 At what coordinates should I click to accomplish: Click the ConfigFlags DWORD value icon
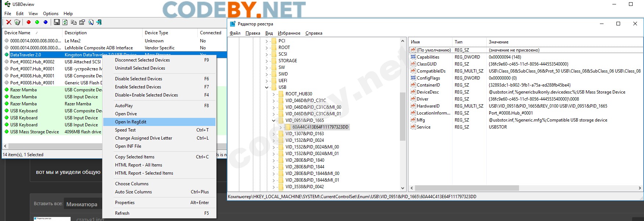pos(413,78)
